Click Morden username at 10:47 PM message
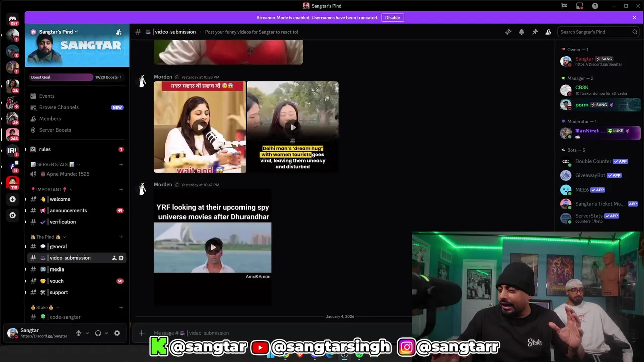644x362 pixels. point(163,185)
